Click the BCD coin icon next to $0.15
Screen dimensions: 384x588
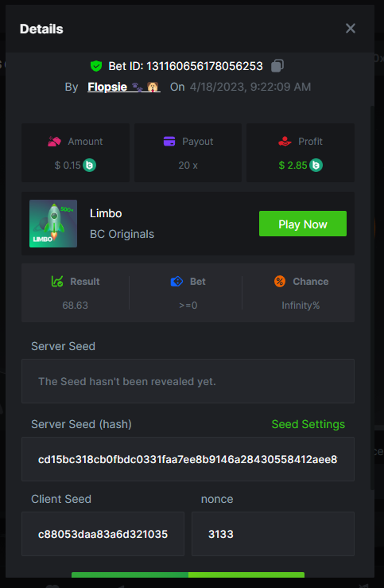point(90,165)
